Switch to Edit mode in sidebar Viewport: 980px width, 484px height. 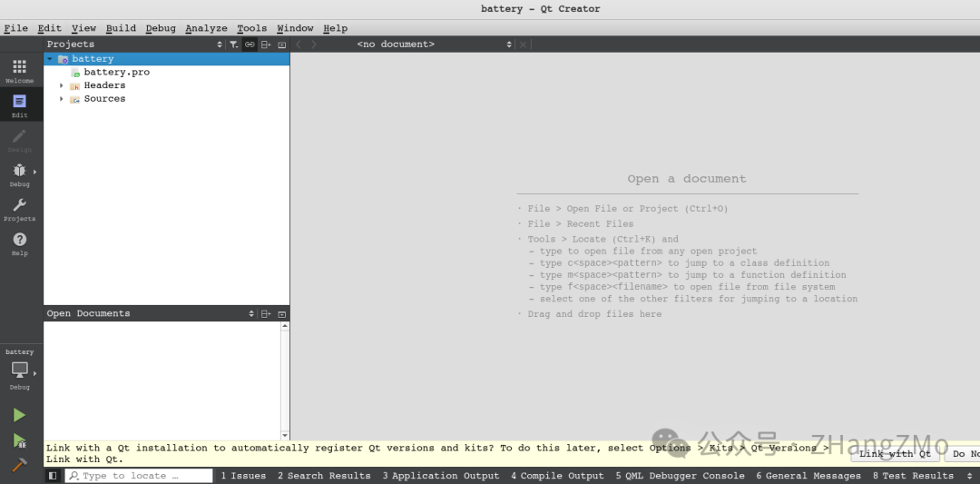19,105
